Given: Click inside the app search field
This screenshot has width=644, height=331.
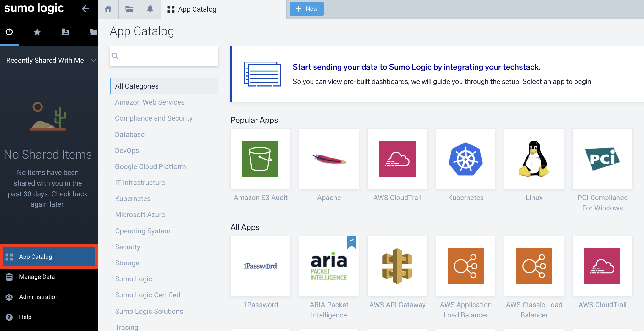Looking at the screenshot, I should click(x=164, y=56).
